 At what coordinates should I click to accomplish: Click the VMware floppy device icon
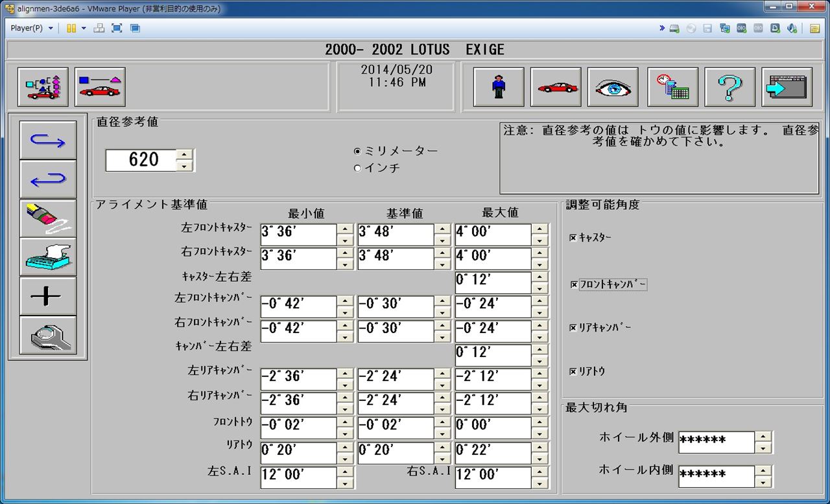coord(707,29)
